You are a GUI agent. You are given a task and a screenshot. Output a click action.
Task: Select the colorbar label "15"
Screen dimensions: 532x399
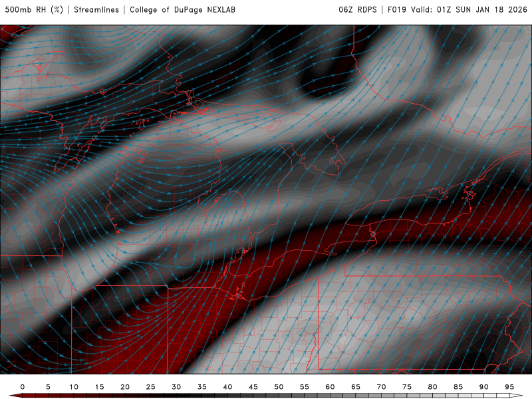coord(99,387)
